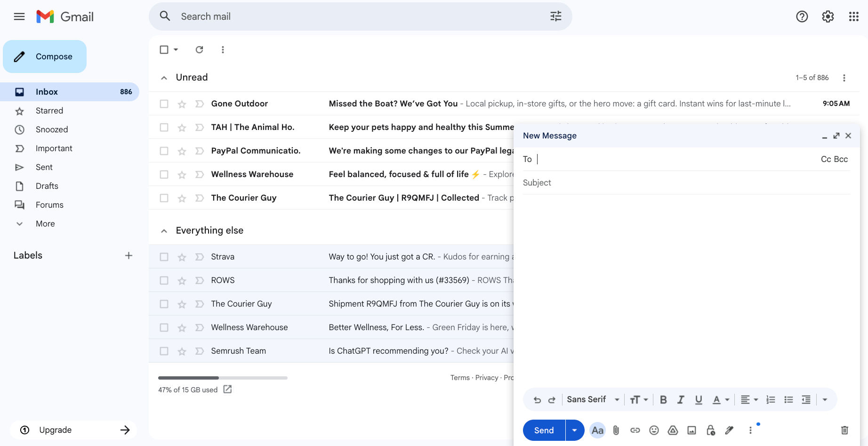Insert a photo
This screenshot has height=446, width=868.
point(691,430)
